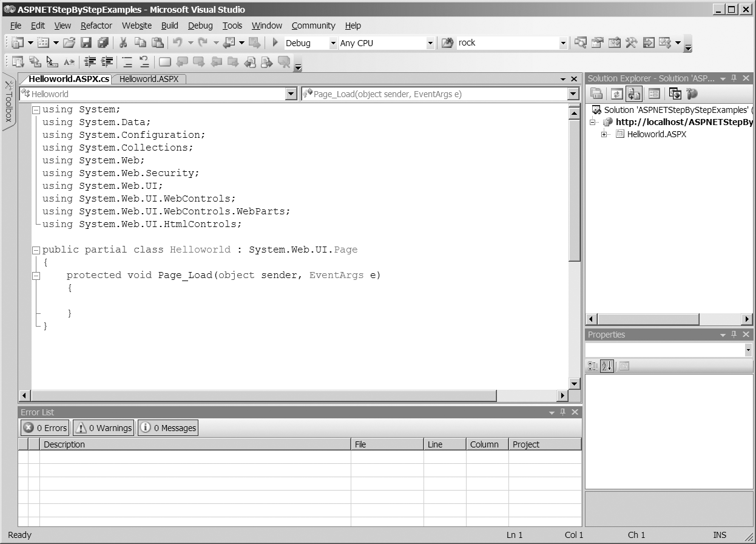Open the Any CPU platform dropdown
756x544 pixels.
coord(430,43)
